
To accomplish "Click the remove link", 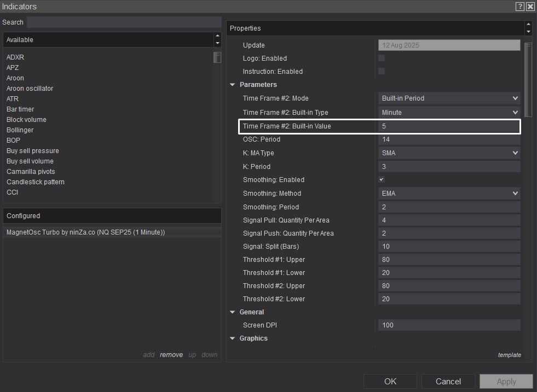I will coord(171,355).
